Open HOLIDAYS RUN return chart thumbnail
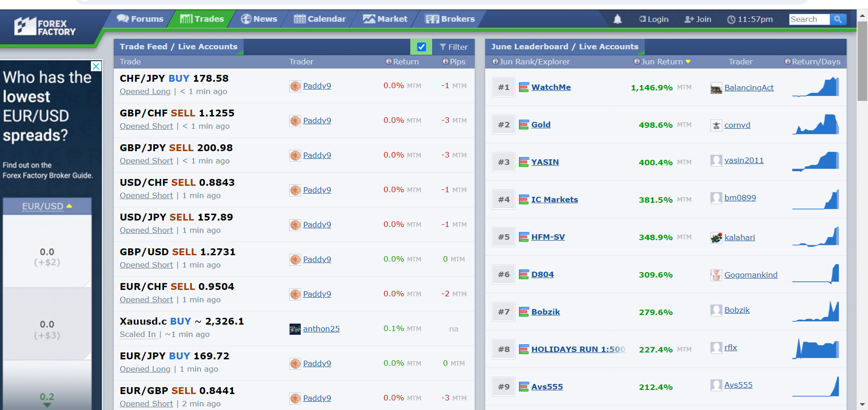The width and height of the screenshot is (868, 410). (x=815, y=349)
